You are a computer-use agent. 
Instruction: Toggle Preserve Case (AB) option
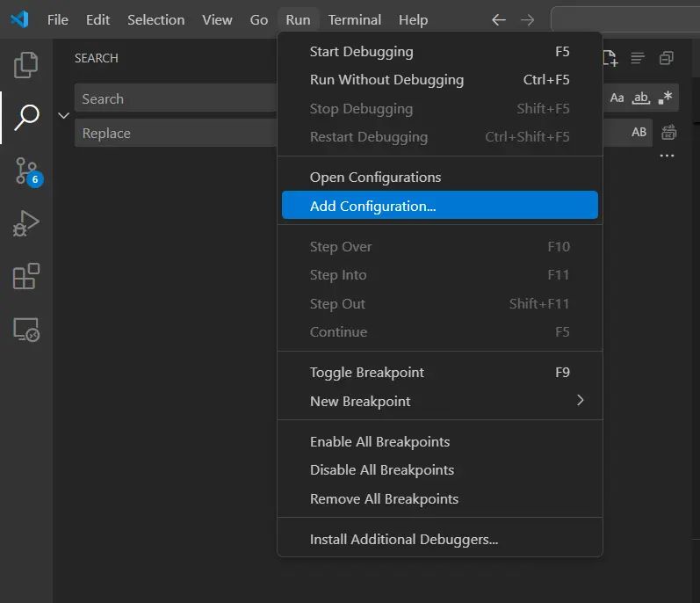[x=639, y=132]
